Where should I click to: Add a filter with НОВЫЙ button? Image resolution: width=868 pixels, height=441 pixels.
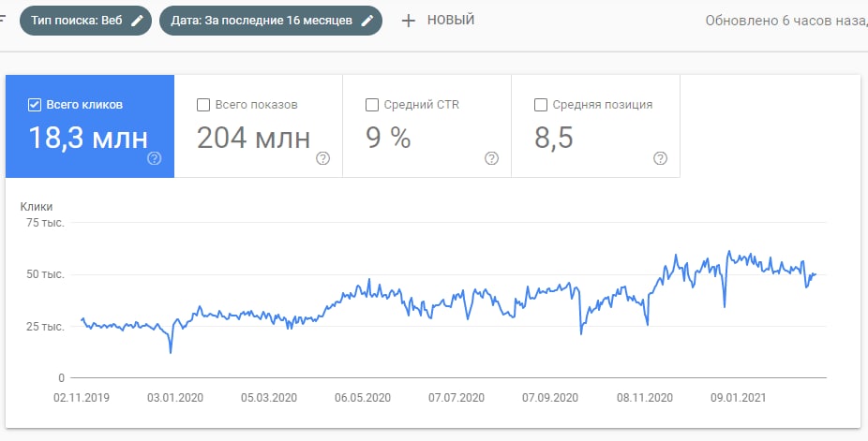438,21
